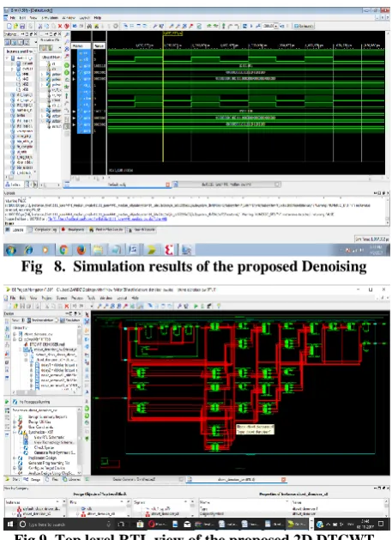The image size is (392, 540).
Task: Click yellow tooltip box in schematic
Action: (255, 429)
